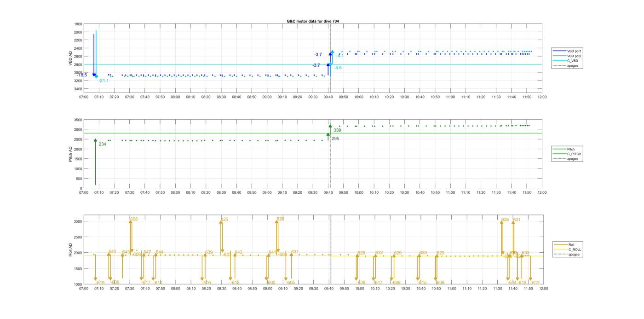Viewport: 644px width, 319px height.
Task: Click the '644' roll annotation
Action: coord(159,252)
